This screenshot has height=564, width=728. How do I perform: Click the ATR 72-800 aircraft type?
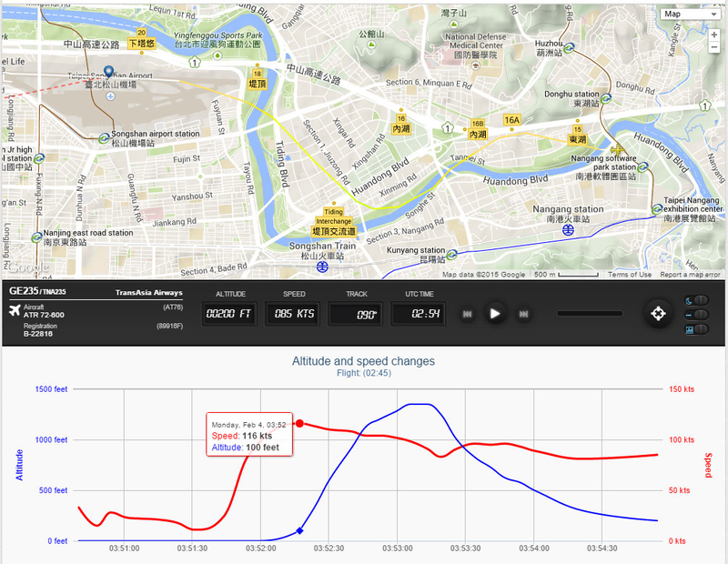coord(44,315)
